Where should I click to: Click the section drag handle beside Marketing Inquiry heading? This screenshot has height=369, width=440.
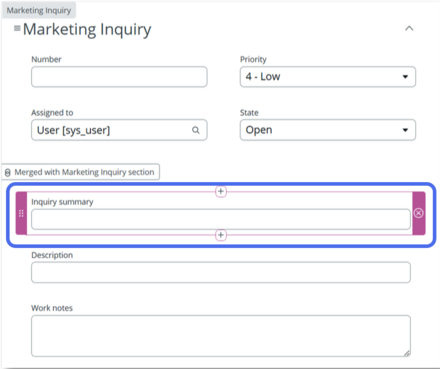point(17,29)
